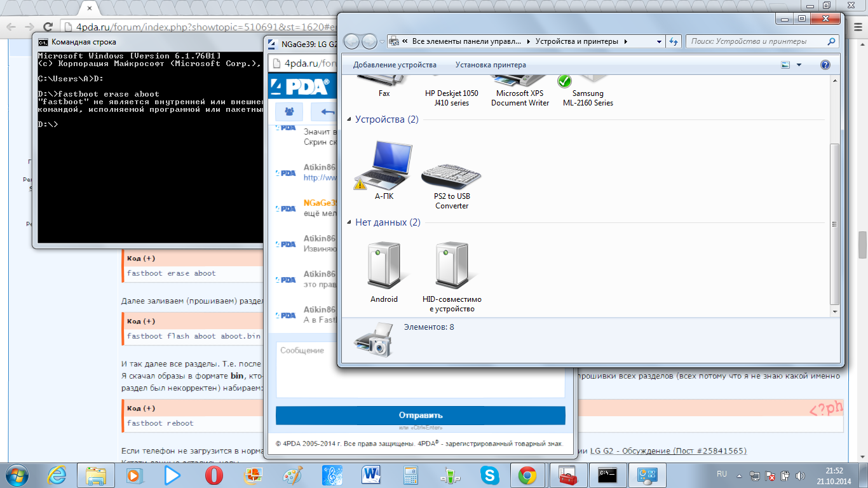This screenshot has width=868, height=488.
Task: Click text fastboot flash aboot aboot.bin
Action: [x=194, y=335]
